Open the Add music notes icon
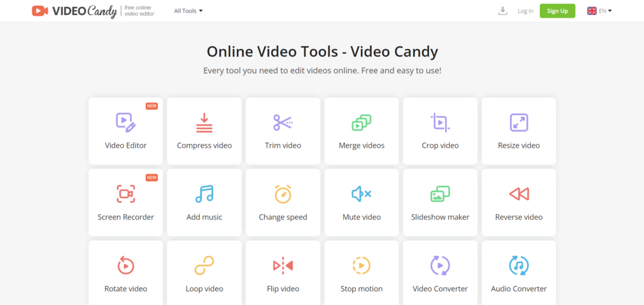This screenshot has width=644, height=305. tap(204, 194)
